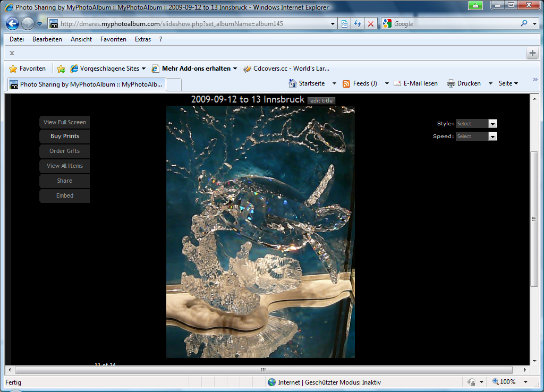Click the Buy Prints button
This screenshot has height=392, width=544.
[x=65, y=137]
